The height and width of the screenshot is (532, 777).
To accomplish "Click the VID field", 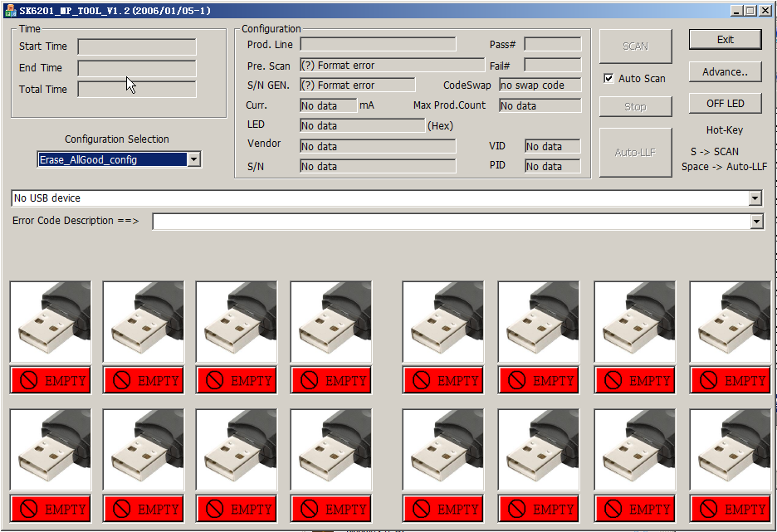I will tap(553, 146).
